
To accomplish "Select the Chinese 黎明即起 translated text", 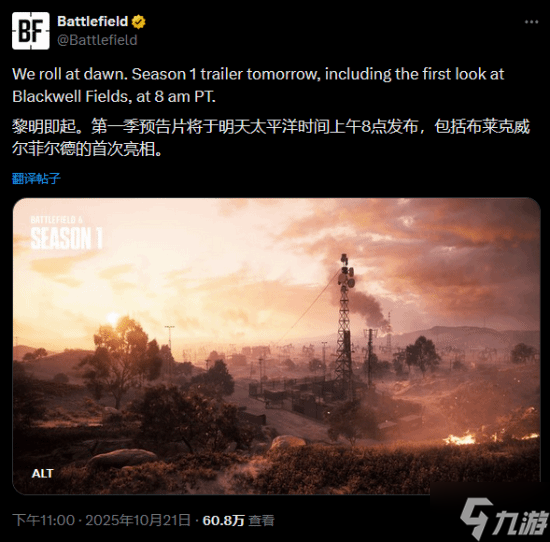I will point(271,138).
